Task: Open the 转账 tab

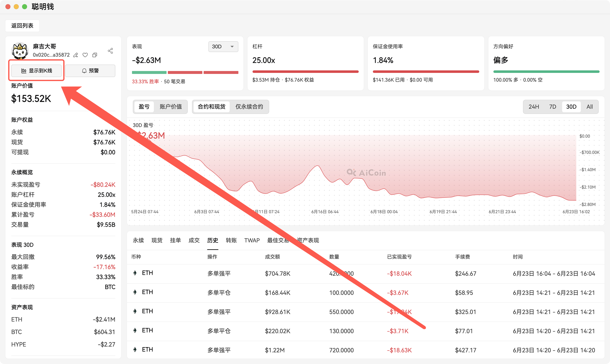Action: coord(232,240)
